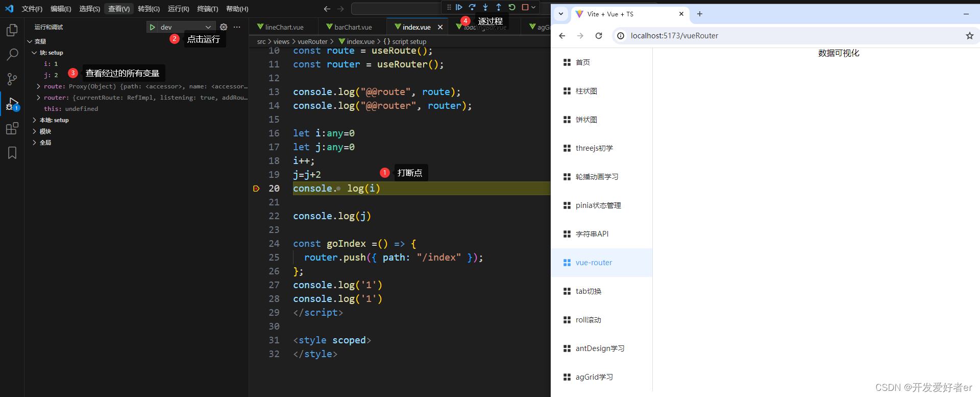The image size is (980, 397).
Task: Open the 帮助(H) menu
Action: [x=237, y=9]
